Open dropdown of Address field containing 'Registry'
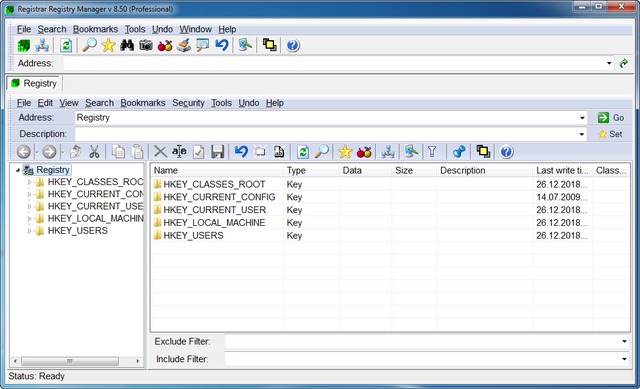The height and width of the screenshot is (389, 640). [x=582, y=118]
